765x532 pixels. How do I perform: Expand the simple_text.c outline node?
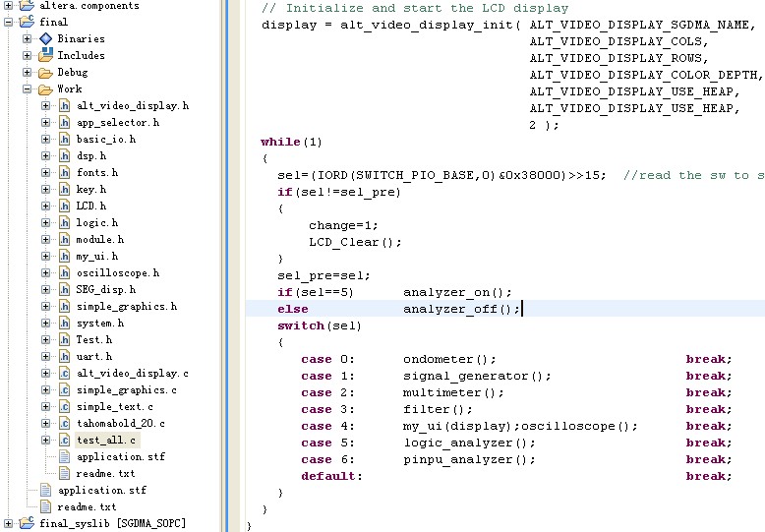point(46,406)
